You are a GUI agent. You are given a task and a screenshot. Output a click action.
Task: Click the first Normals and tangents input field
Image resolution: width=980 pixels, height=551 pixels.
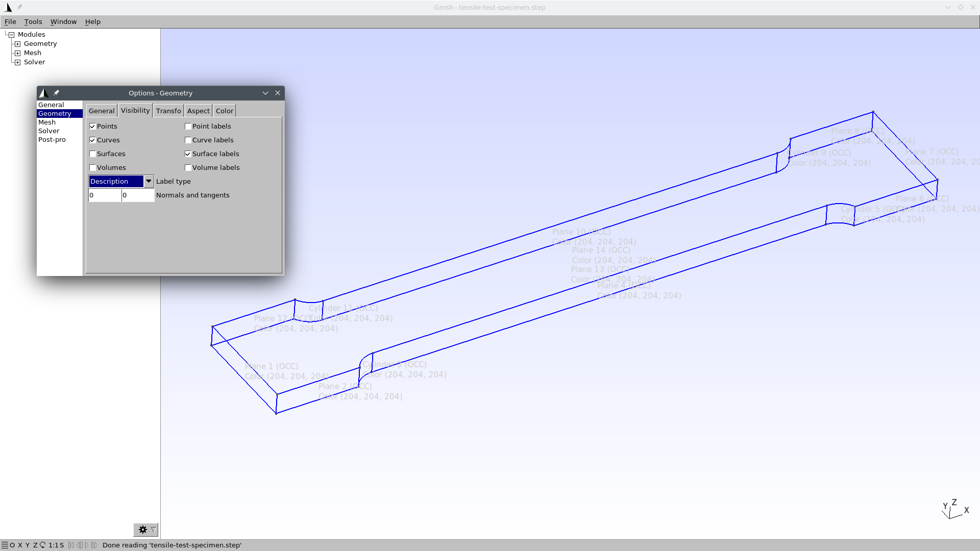pos(105,195)
